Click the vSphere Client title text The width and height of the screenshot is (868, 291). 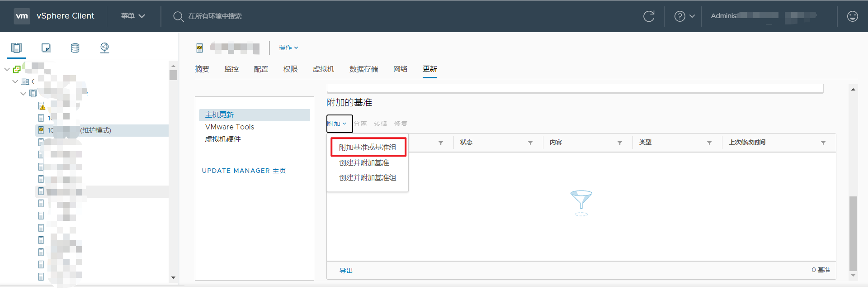(x=66, y=16)
